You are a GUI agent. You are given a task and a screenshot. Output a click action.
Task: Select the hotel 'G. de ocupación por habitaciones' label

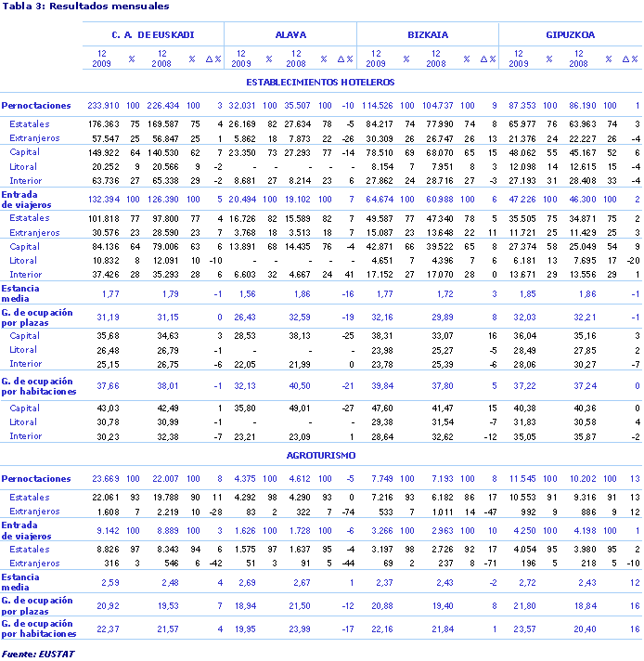click(40, 385)
